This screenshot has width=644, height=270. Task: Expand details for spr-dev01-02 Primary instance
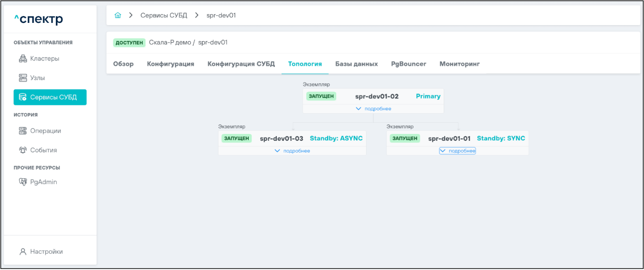coord(373,109)
